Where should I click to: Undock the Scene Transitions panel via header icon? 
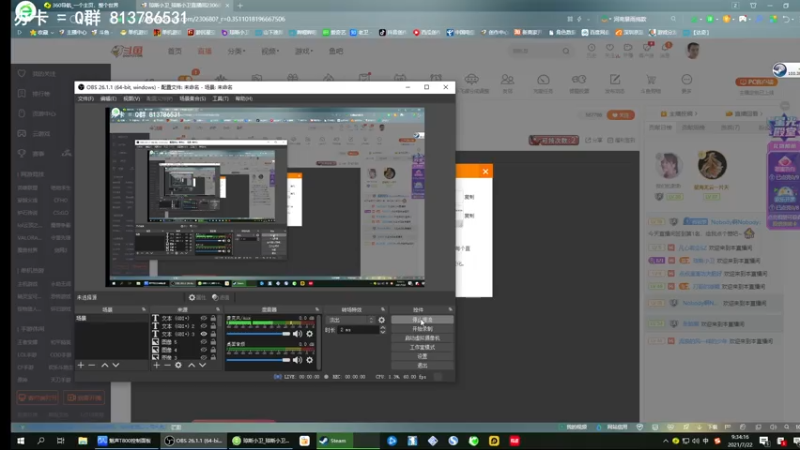383,310
